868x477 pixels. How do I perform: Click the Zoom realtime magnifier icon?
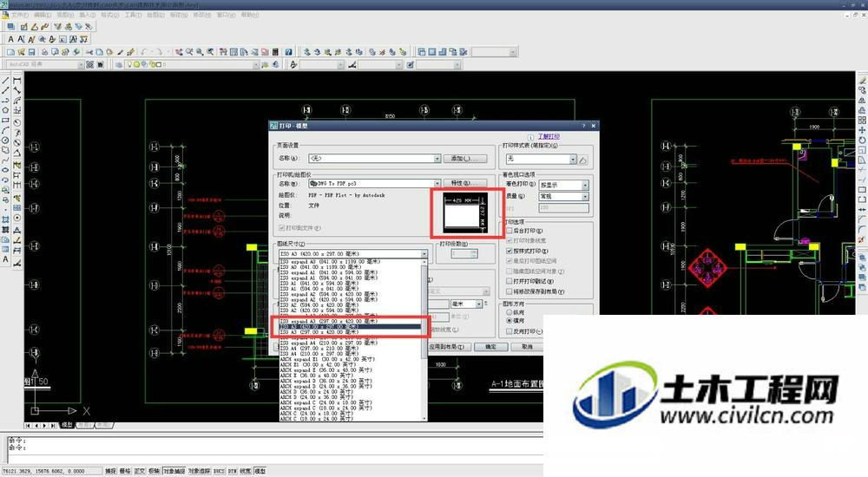[x=189, y=52]
